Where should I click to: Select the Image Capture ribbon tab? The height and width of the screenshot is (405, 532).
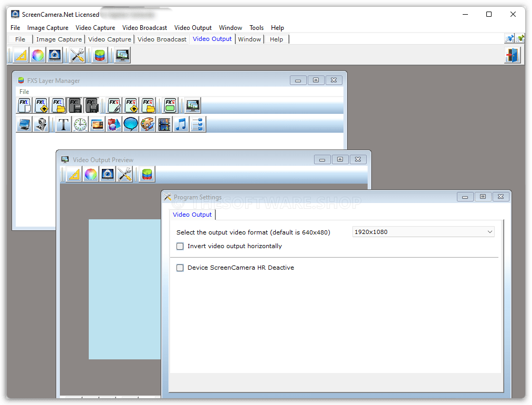59,39
